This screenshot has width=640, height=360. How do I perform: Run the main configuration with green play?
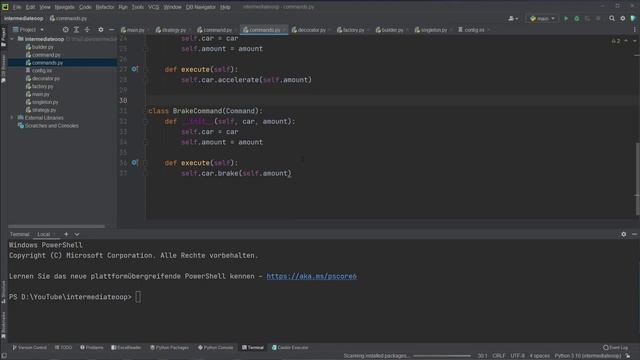(566, 18)
